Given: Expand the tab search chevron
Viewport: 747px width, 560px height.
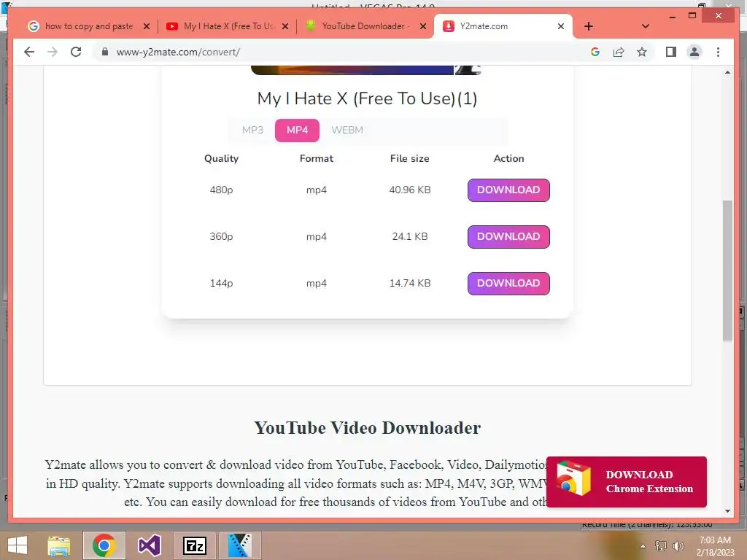Looking at the screenshot, I should 645,26.
